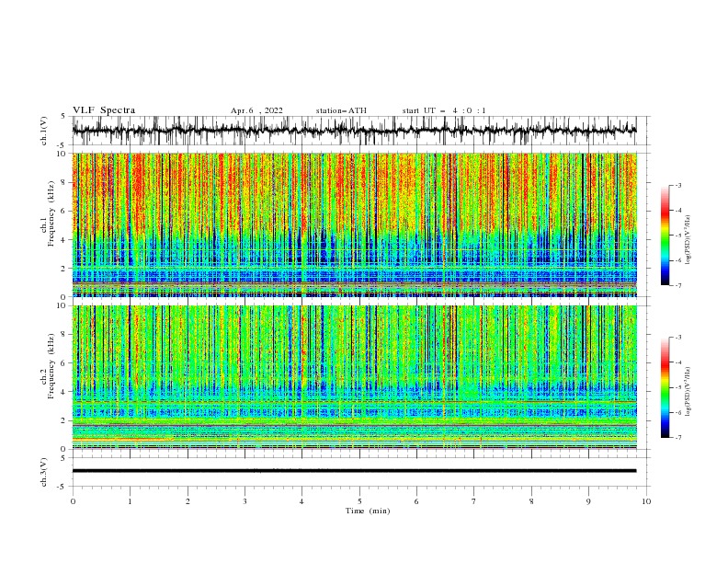Click the ch.1 voltage waveform trace
Viewport: 728px width, 563px height.
pos(354,131)
